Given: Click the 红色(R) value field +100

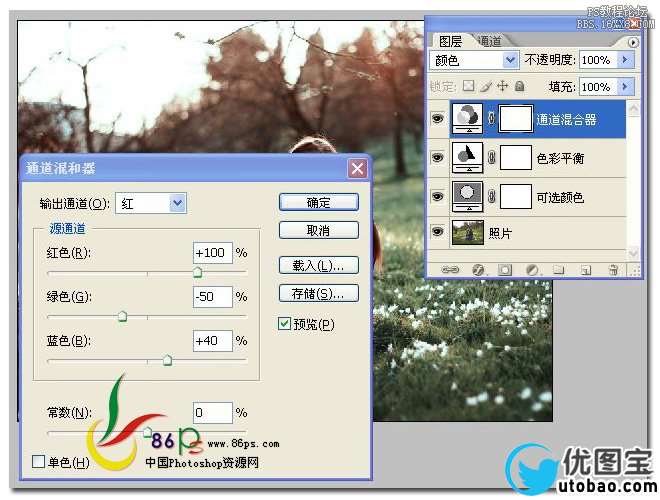Looking at the screenshot, I should (x=213, y=253).
